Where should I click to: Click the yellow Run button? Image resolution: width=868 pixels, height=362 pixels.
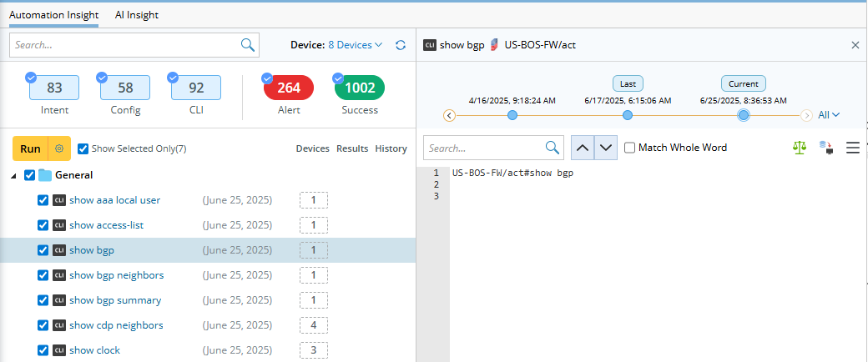(x=30, y=148)
